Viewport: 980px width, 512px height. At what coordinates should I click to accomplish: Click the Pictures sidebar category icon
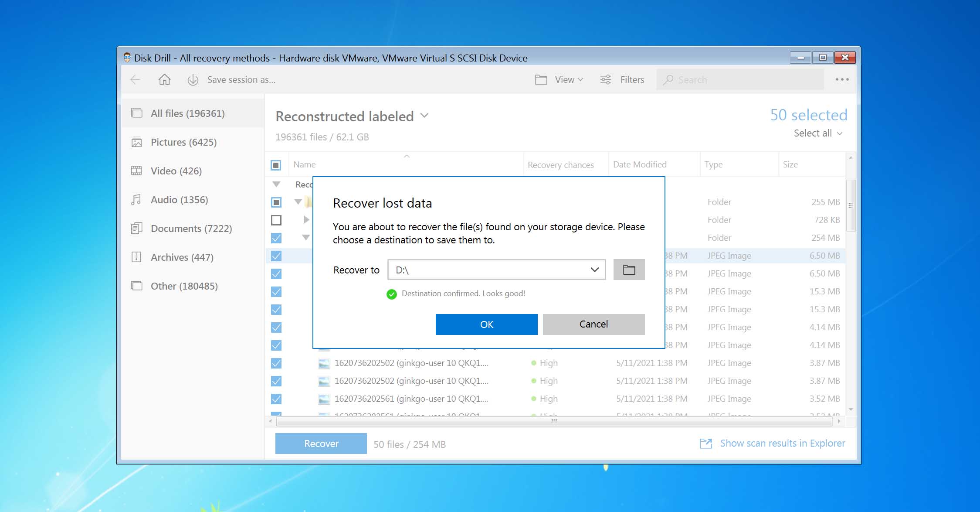point(137,142)
